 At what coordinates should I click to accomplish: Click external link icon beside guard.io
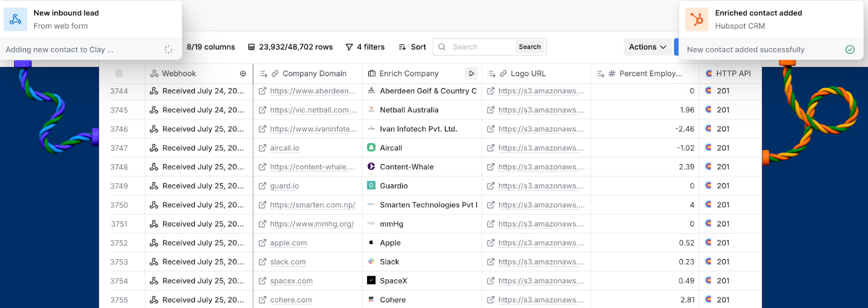point(263,186)
